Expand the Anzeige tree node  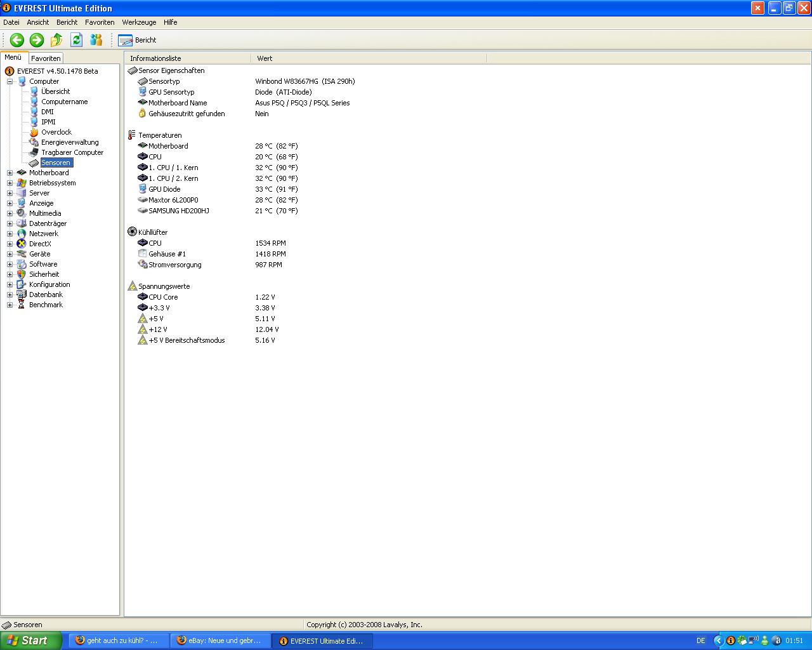(x=10, y=203)
